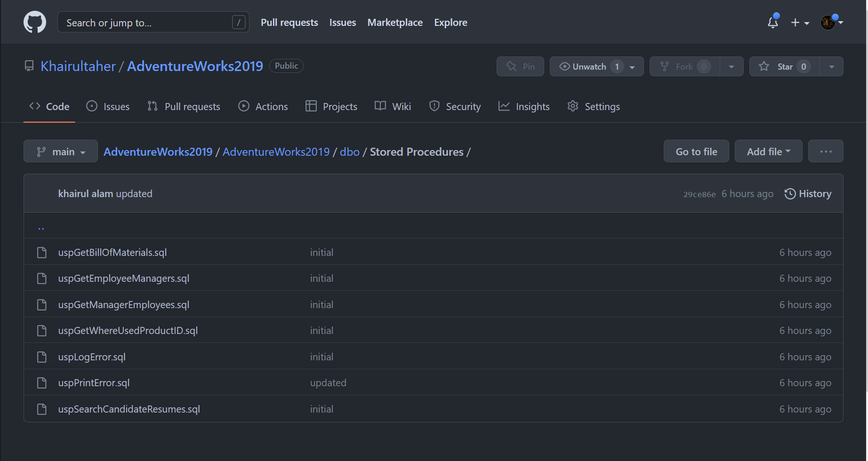Open the Add file dropdown
This screenshot has height=461, width=868.
[768, 151]
